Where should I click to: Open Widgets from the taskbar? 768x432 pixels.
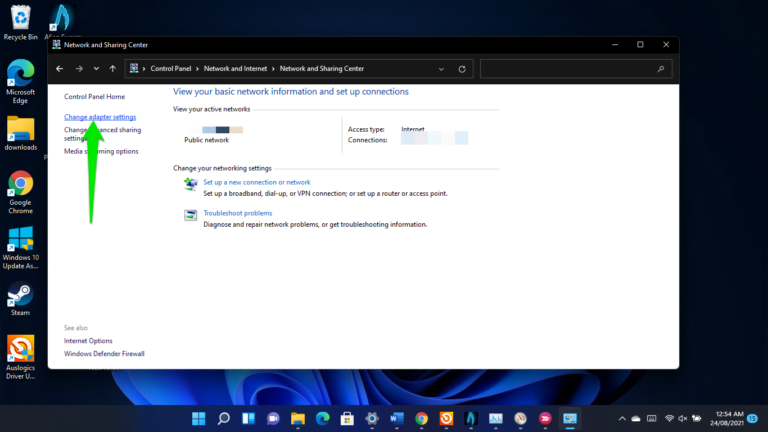(x=248, y=419)
